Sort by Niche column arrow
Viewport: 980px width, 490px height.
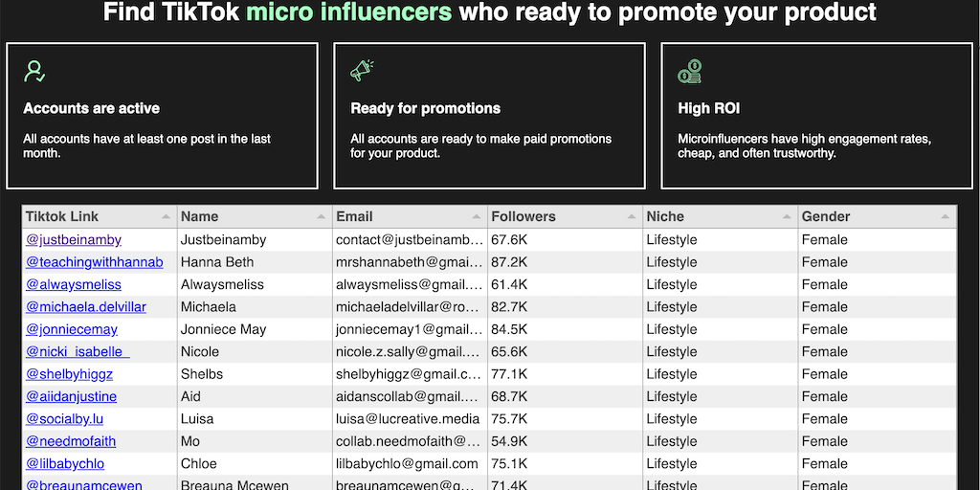click(787, 217)
